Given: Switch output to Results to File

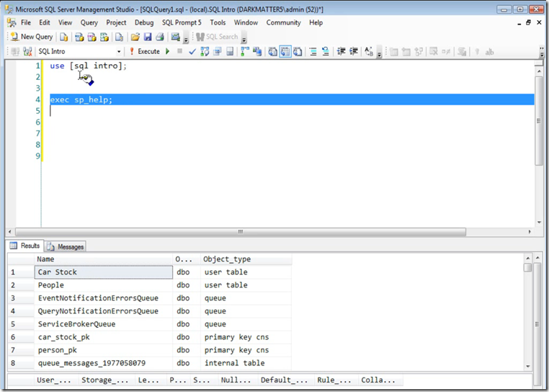Looking at the screenshot, I should point(298,52).
